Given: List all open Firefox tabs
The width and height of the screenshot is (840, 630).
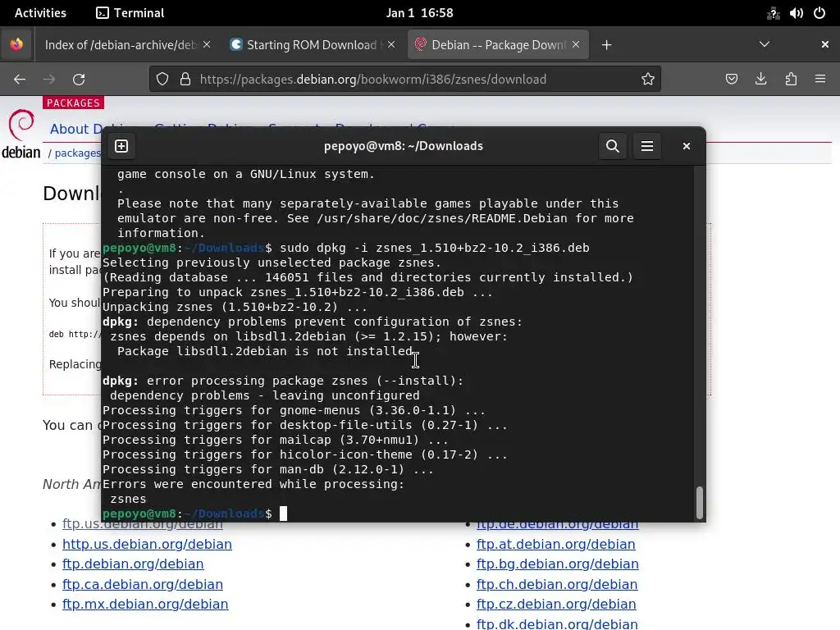Looking at the screenshot, I should click(x=765, y=44).
